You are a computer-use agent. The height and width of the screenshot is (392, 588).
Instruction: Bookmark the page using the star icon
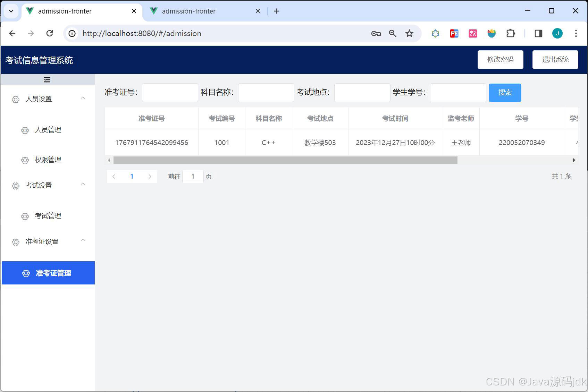pos(410,33)
